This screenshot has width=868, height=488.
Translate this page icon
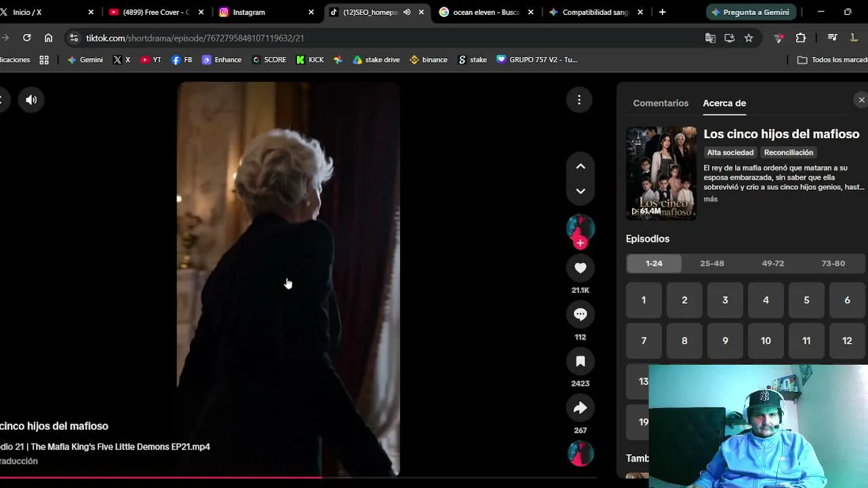tap(710, 38)
